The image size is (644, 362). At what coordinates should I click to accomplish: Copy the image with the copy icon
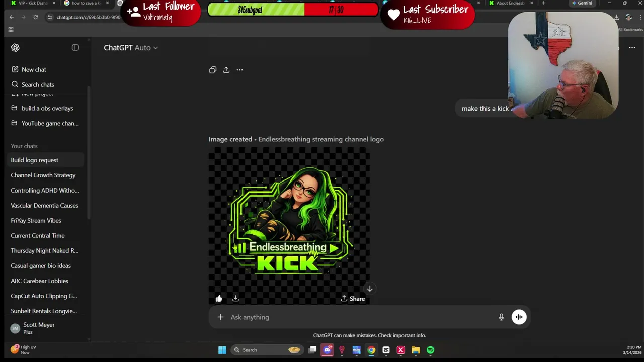point(213,70)
